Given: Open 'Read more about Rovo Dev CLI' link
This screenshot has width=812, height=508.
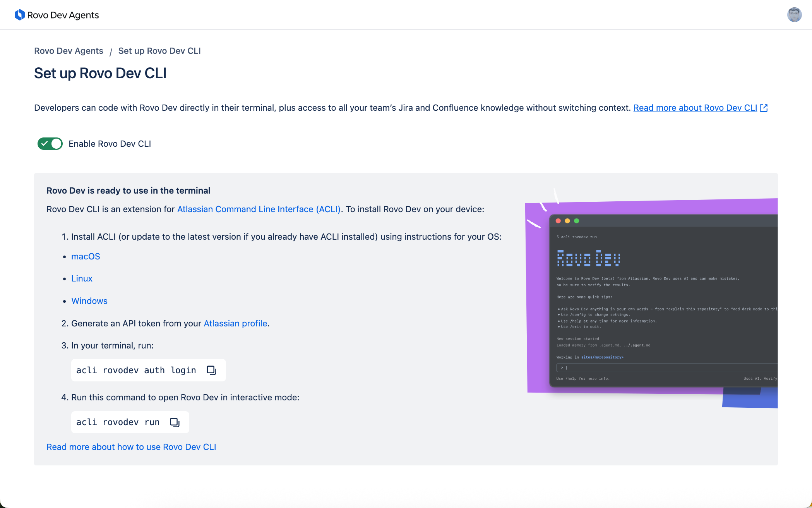Looking at the screenshot, I should tap(695, 108).
